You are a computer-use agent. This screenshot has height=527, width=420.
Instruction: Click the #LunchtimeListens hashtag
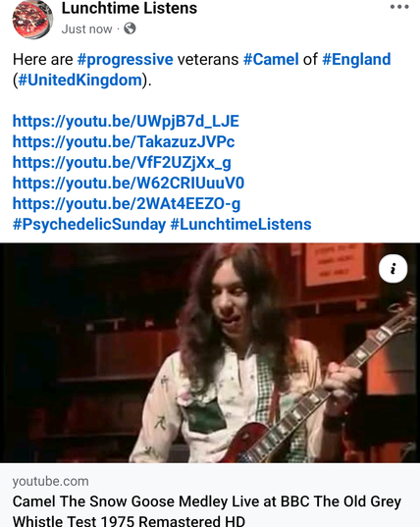(241, 225)
